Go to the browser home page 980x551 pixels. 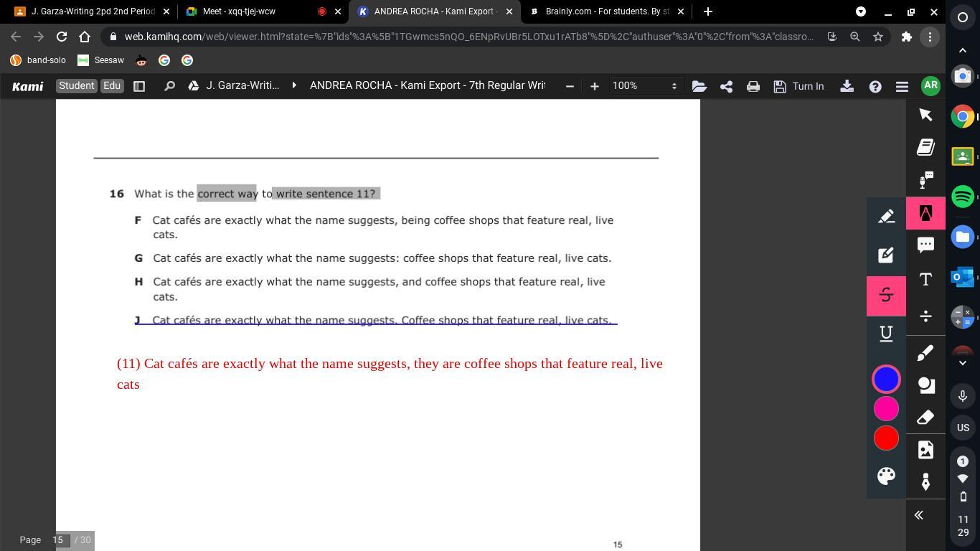[x=85, y=37]
